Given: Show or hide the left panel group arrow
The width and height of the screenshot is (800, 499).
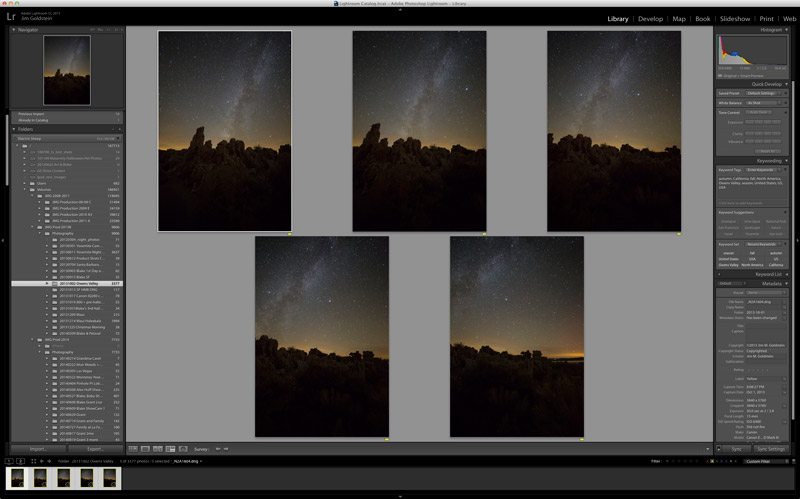Looking at the screenshot, I should [x=3, y=240].
